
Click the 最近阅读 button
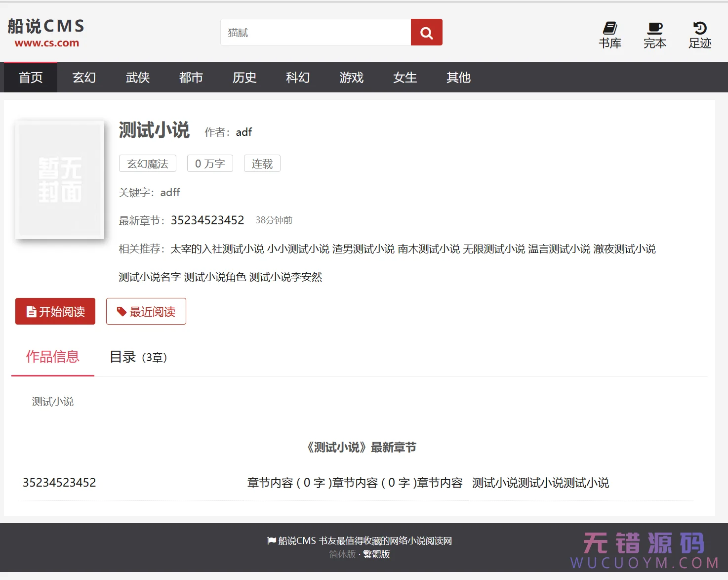coord(146,312)
